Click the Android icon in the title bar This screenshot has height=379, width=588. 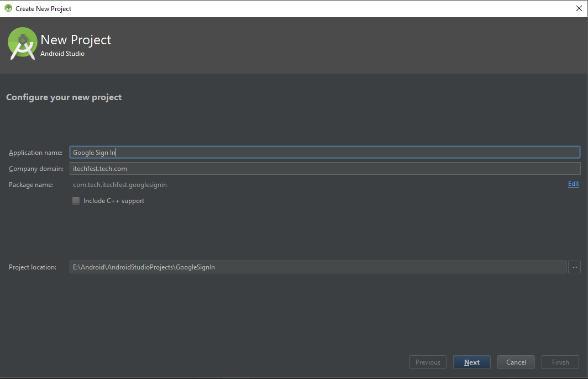coord(8,8)
